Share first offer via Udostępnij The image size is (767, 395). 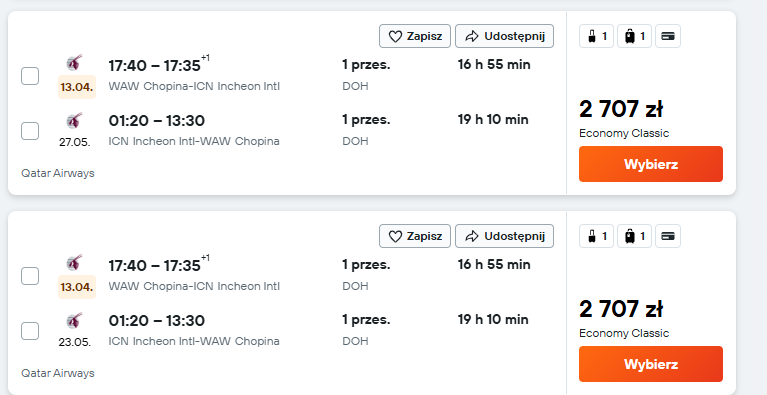tap(504, 36)
